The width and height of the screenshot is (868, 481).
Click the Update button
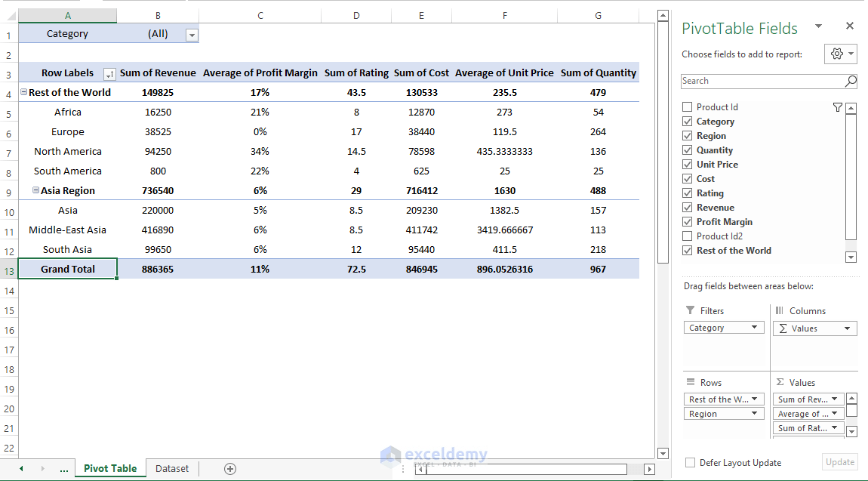pos(839,462)
